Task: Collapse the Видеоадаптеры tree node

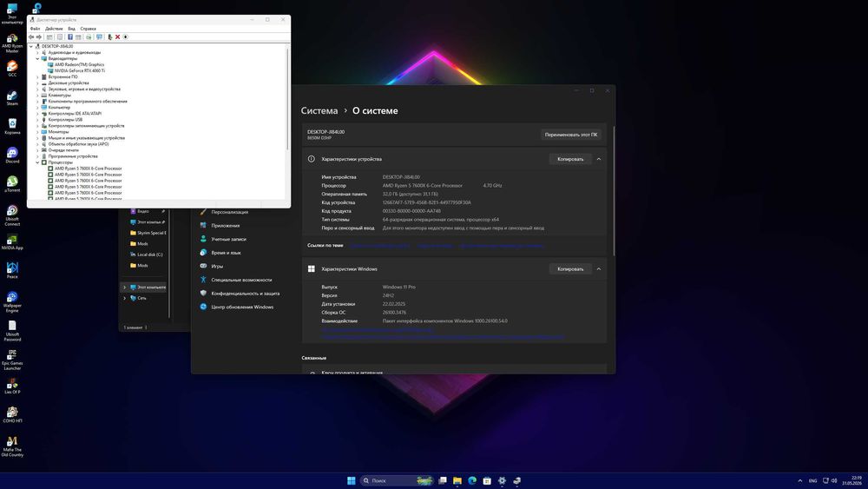Action: (37, 59)
